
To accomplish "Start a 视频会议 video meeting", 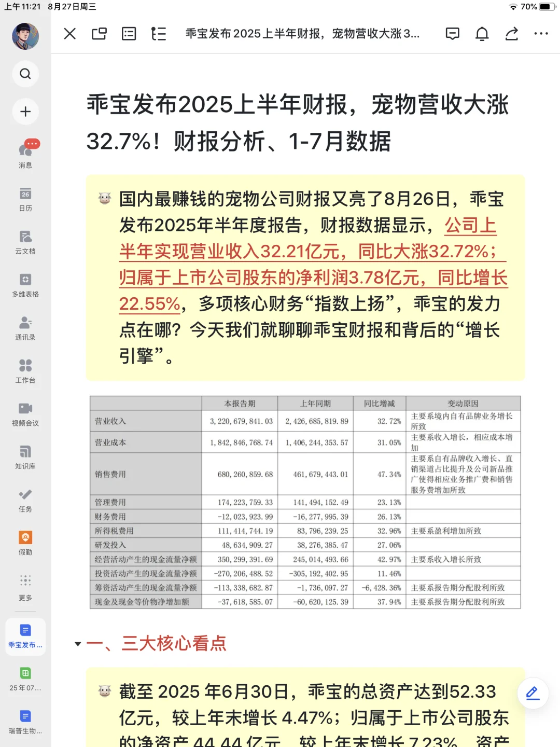I will (25, 411).
